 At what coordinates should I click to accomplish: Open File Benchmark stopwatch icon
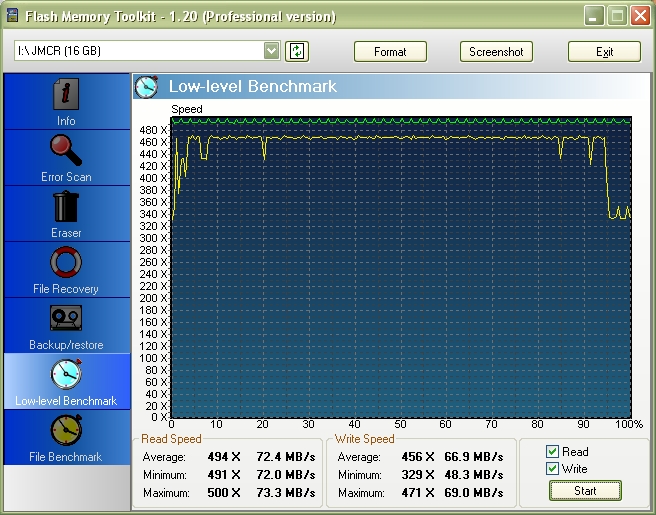tap(66, 431)
